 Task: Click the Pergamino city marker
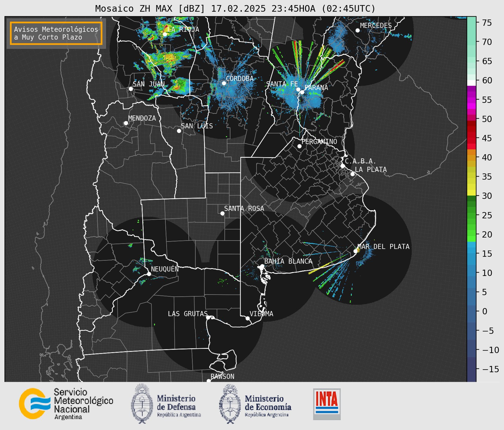299,146
